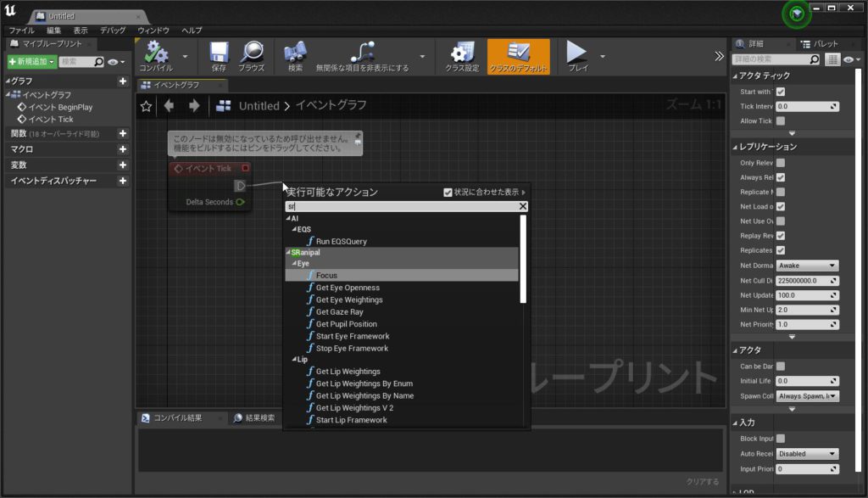
Task: Toggle the Start with Tick checkbox
Action: [x=781, y=92]
